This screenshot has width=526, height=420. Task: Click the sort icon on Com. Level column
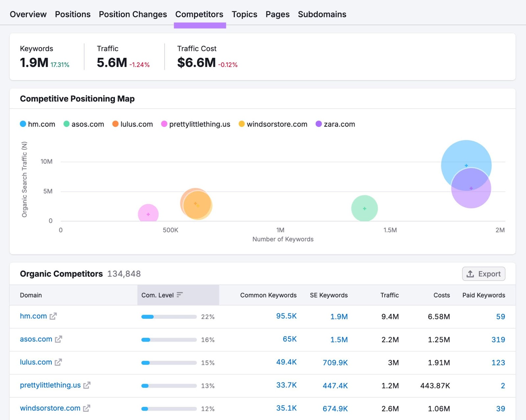tap(179, 295)
